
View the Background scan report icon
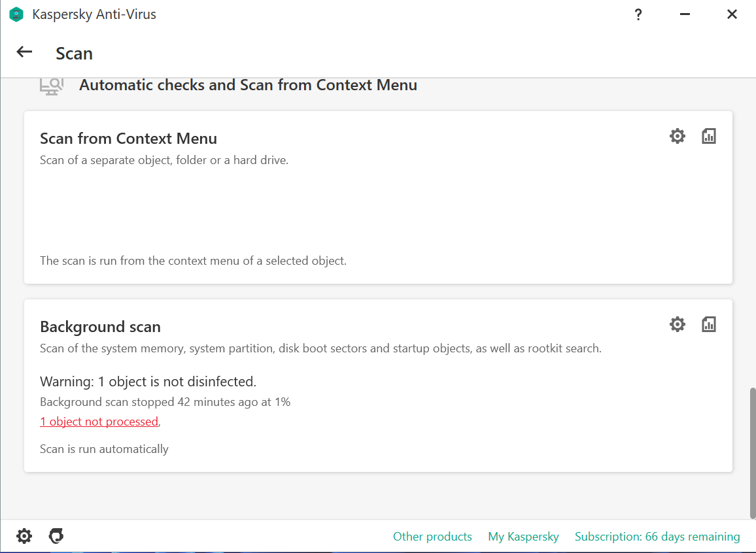click(x=709, y=324)
